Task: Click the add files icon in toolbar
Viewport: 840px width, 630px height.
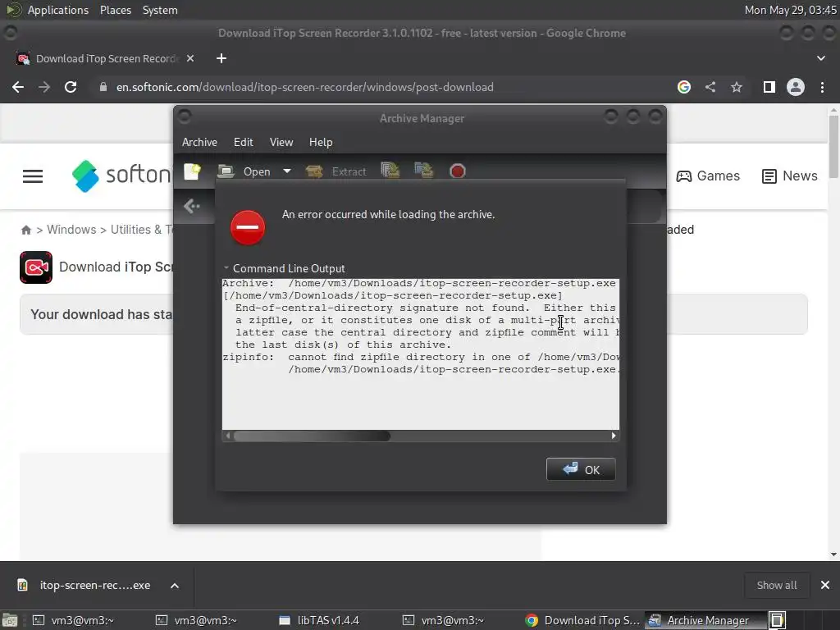Action: point(390,171)
